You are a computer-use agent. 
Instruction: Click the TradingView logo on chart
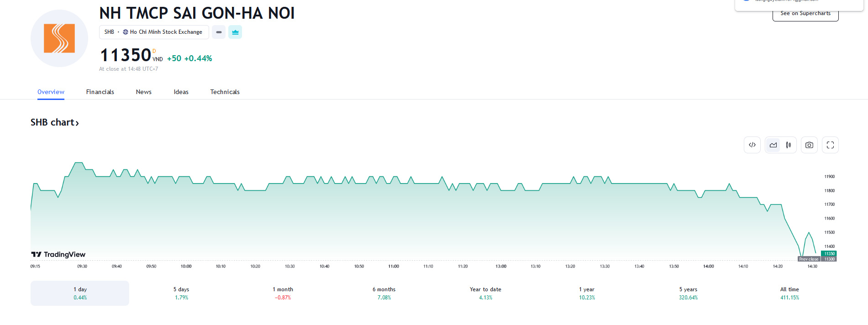(58, 254)
